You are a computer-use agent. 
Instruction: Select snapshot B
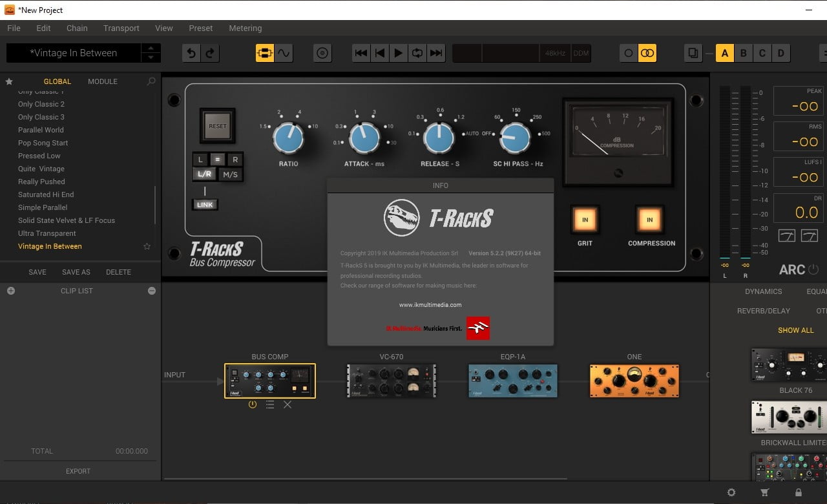[x=743, y=53]
